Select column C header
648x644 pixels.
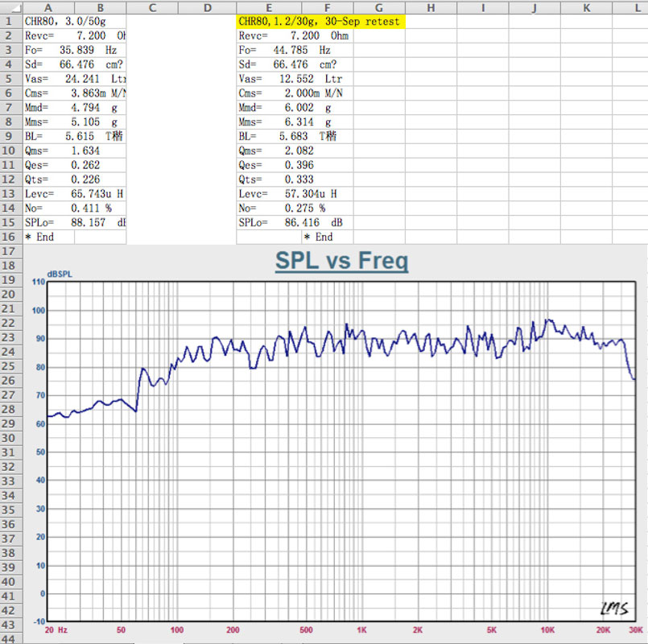tap(152, 8)
